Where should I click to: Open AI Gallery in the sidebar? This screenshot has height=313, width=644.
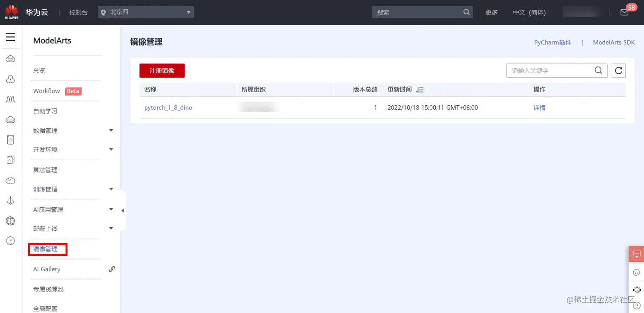(47, 269)
